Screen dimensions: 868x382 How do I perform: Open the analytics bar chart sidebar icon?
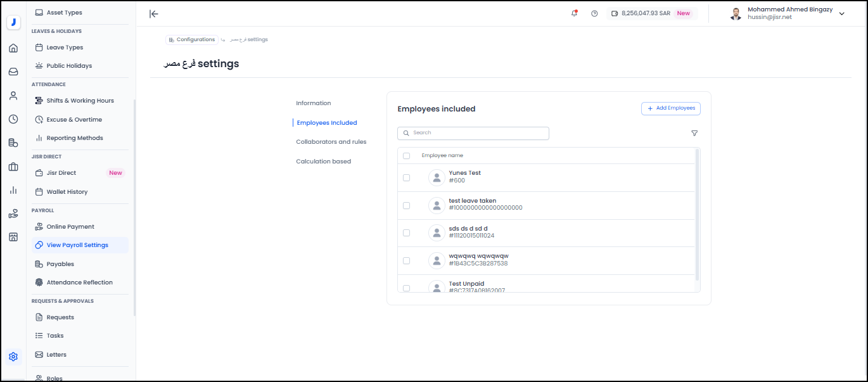pos(13,190)
